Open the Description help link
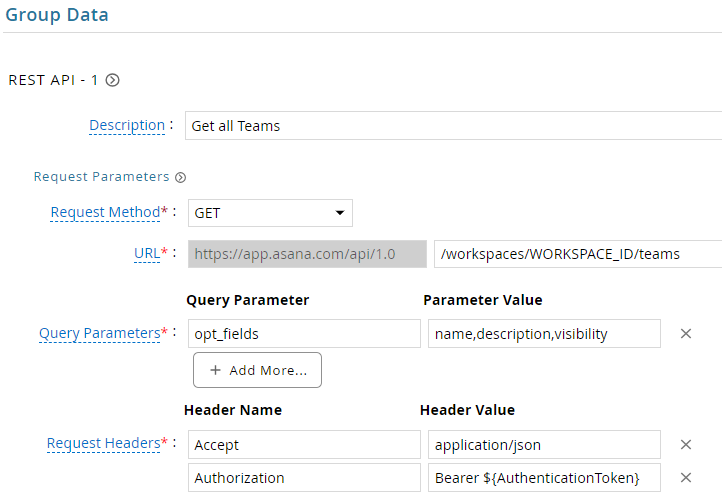Screen dimensions: 722x495 pyautogui.click(x=127, y=125)
